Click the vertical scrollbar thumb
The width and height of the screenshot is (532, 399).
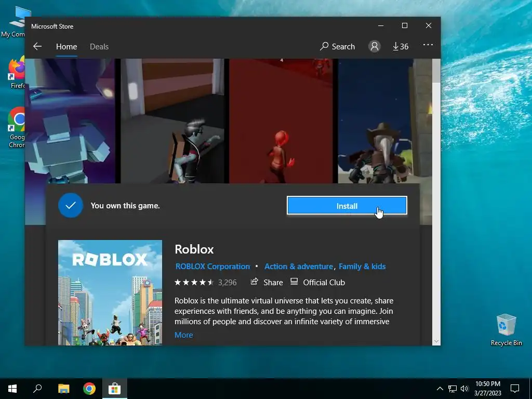[x=436, y=71]
